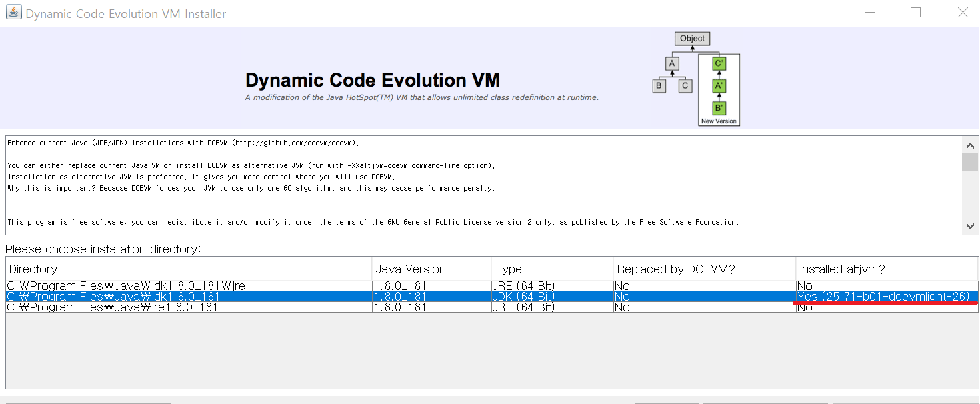Select the jdk1.8.0_181\jre directory row
The image size is (980, 404).
[492, 286]
